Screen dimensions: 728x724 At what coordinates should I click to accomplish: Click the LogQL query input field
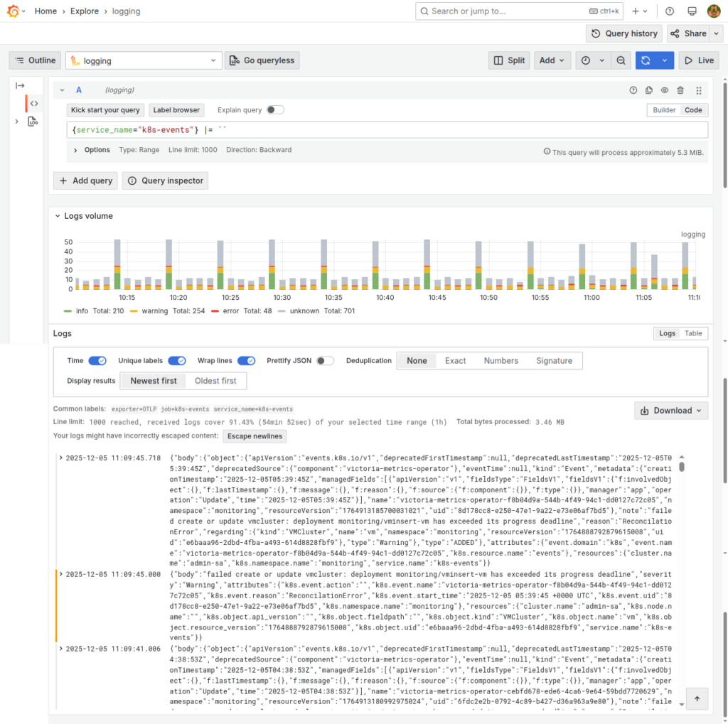click(387, 130)
